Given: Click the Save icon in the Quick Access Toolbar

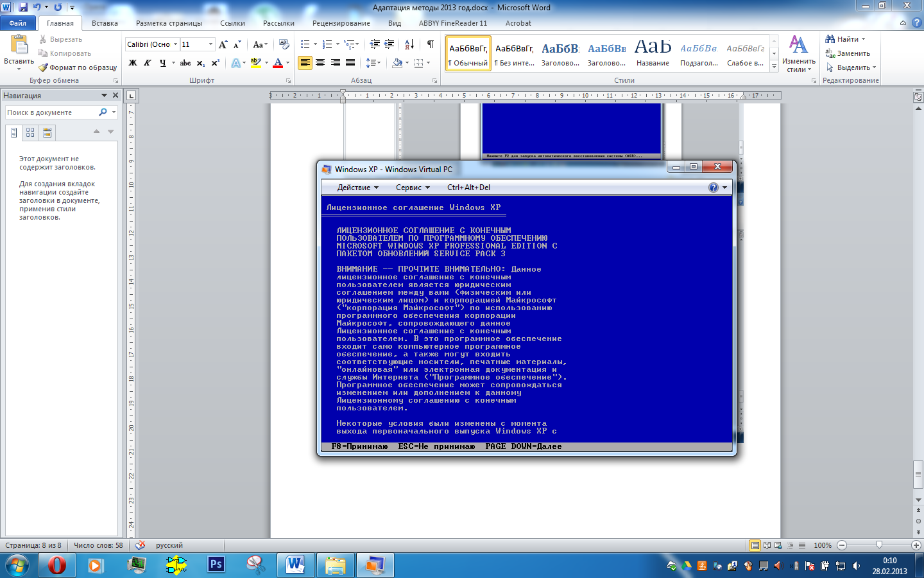Looking at the screenshot, I should coord(23,7).
